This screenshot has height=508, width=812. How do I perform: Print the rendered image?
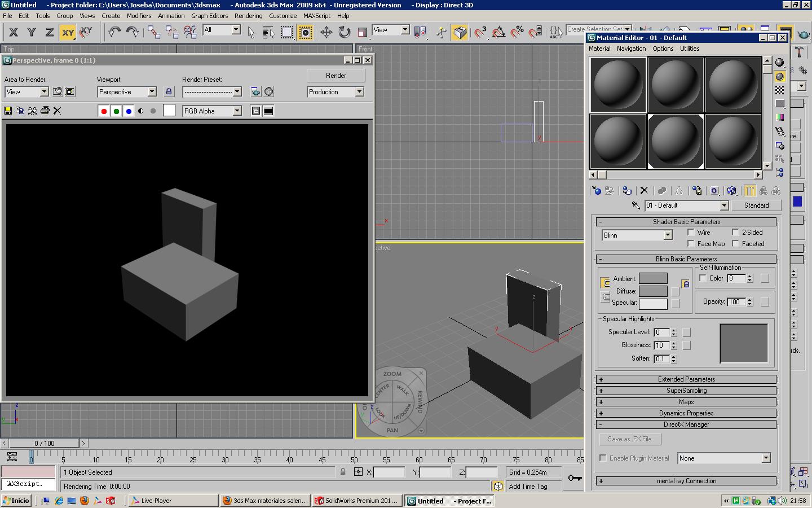click(x=45, y=111)
